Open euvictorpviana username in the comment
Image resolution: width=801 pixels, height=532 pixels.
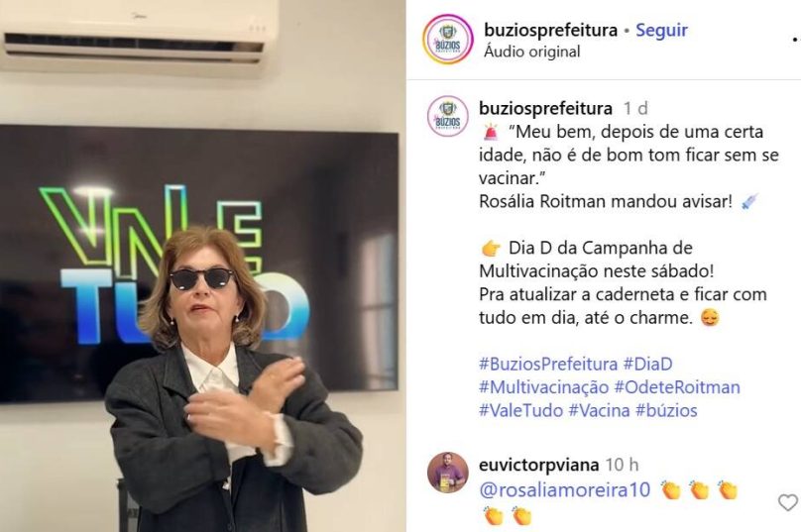click(x=538, y=465)
